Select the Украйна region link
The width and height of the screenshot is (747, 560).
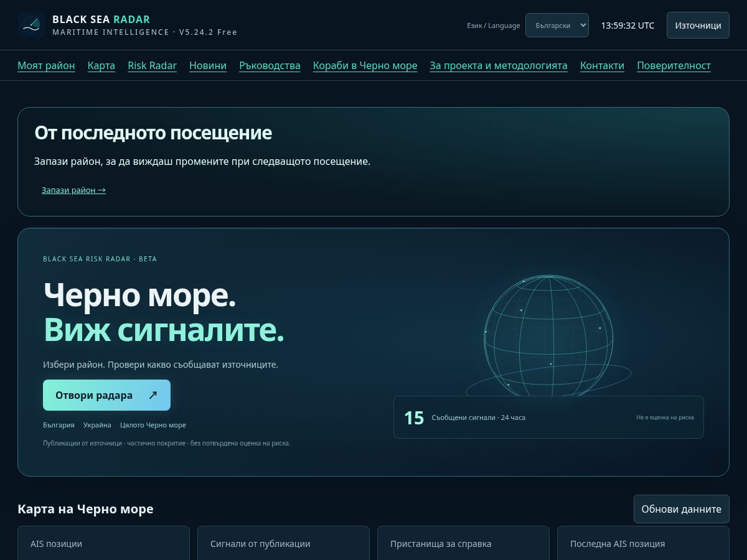(x=97, y=425)
